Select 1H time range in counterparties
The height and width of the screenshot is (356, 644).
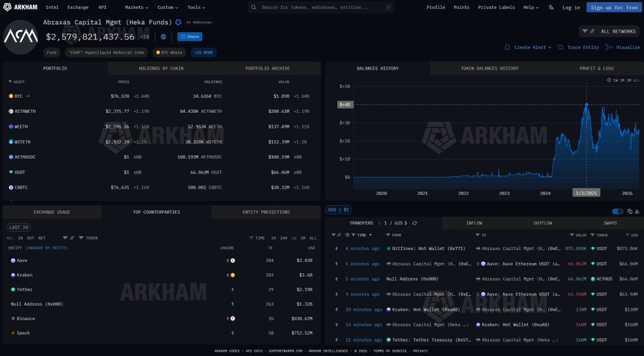[x=273, y=238]
